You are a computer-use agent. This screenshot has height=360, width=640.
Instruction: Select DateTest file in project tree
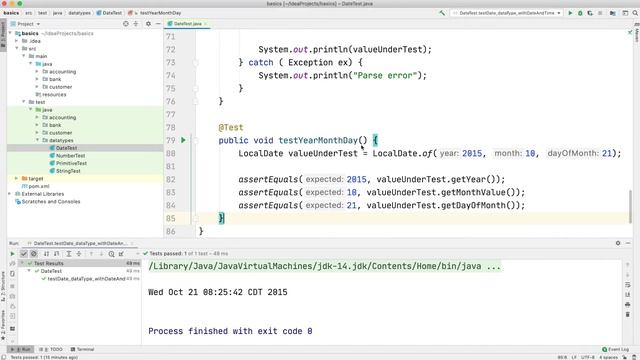(66, 148)
